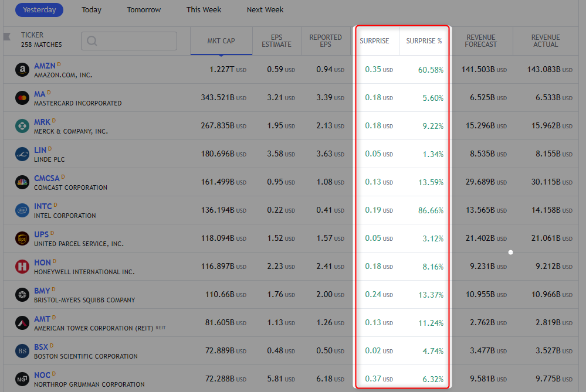The width and height of the screenshot is (586, 392).
Task: Click the Merck logo icon
Action: point(22,126)
